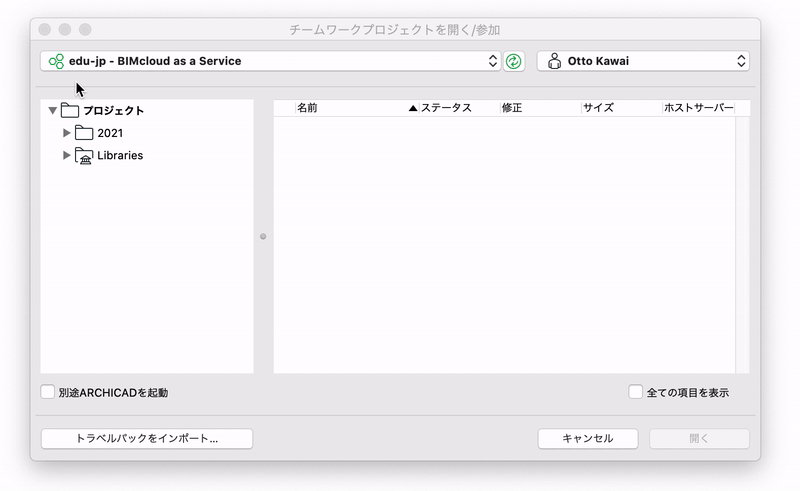Expand the 2021 folder triangle
Viewport: 800px width, 491px height.
(x=66, y=133)
